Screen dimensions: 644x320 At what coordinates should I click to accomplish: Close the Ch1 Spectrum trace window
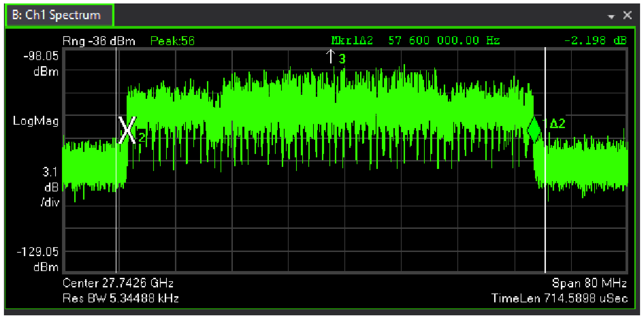coord(627,15)
